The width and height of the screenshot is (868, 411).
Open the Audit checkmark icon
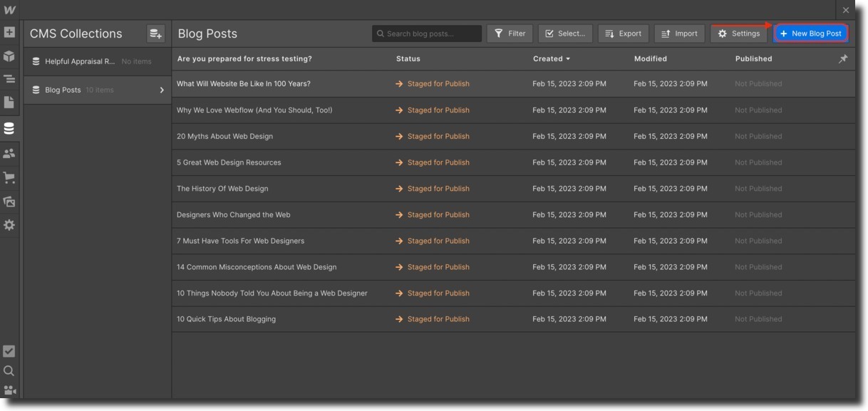click(x=9, y=351)
